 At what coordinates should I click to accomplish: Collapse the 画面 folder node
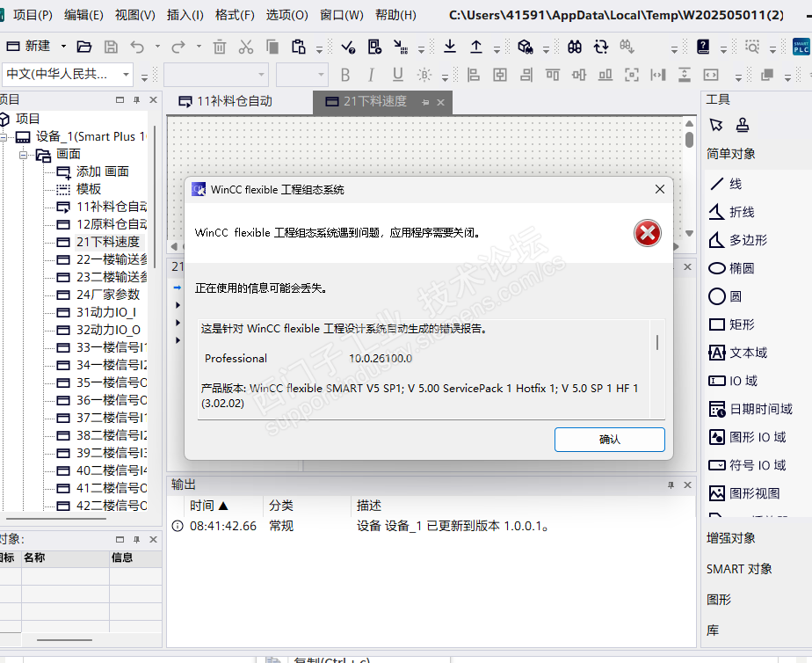24,155
